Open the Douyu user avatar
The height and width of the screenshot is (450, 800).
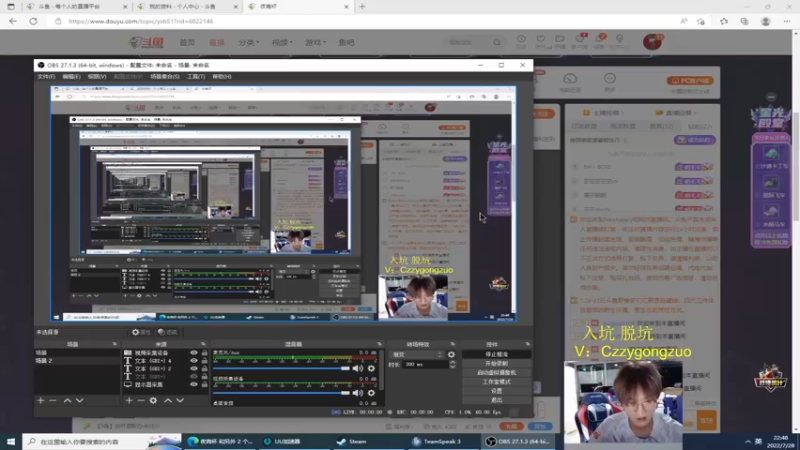click(x=652, y=42)
